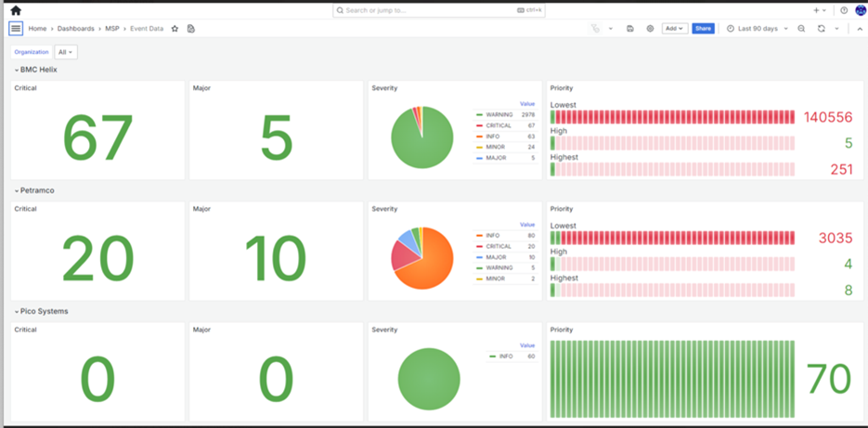Click the Petramco Lowest priority bar gauge
868x428 pixels.
pos(673,238)
